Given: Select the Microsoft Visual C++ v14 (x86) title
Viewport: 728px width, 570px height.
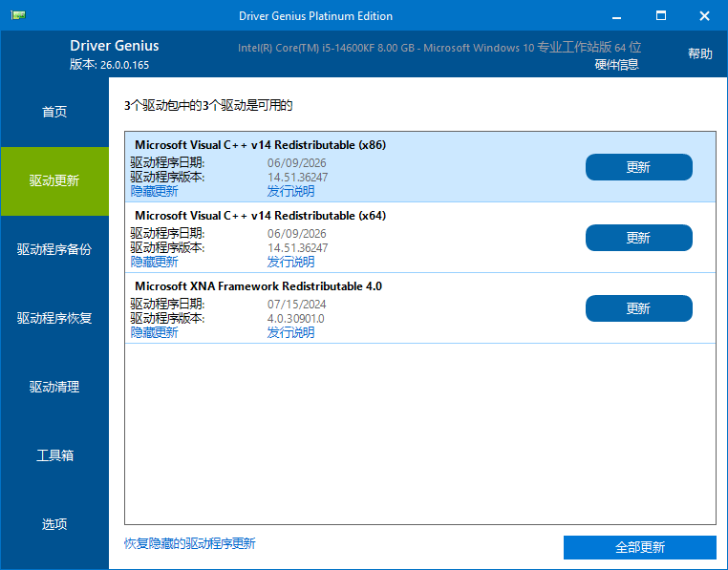Looking at the screenshot, I should click(261, 145).
